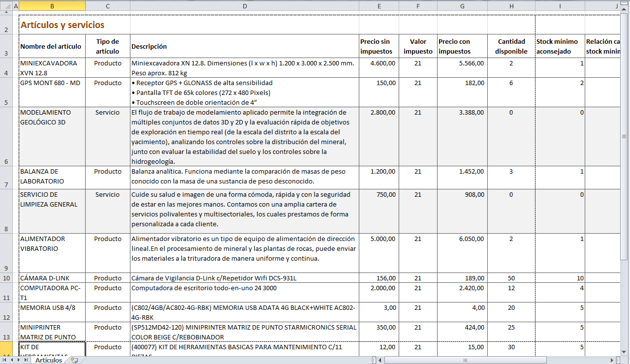
Task: Go to the last sheet with the navigation arrow
Action: [27, 360]
